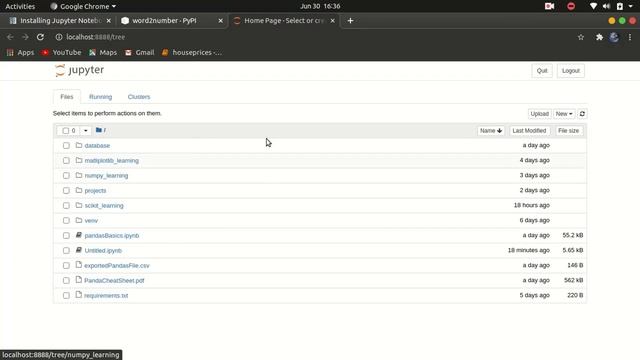The image size is (640, 360).
Task: Open the Activities overview
Action: tap(20, 6)
